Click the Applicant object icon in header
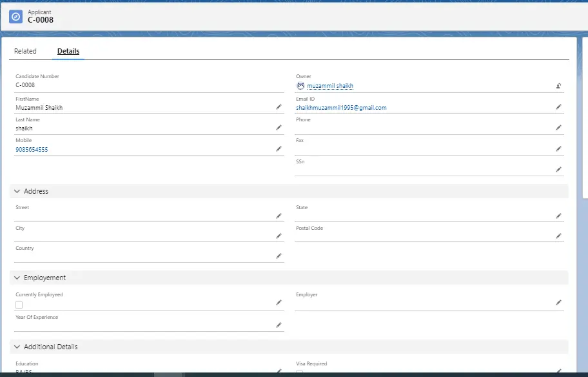The width and height of the screenshot is (588, 377). (x=15, y=16)
